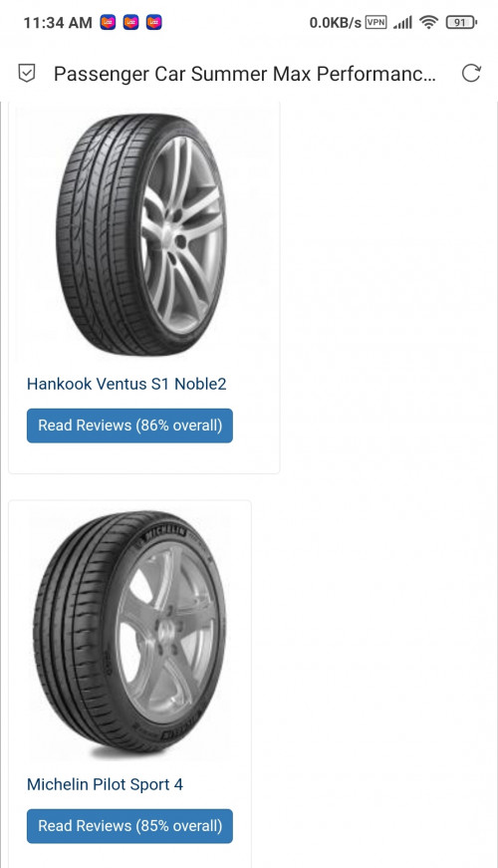Tap the Wi-Fi status icon
The height and width of the screenshot is (868, 498).
coord(428,22)
